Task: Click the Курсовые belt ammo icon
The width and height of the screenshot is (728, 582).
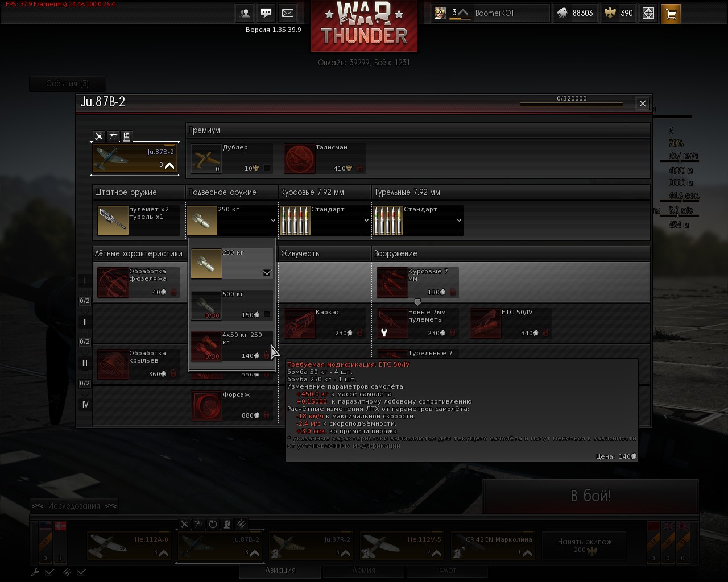Action: [295, 221]
